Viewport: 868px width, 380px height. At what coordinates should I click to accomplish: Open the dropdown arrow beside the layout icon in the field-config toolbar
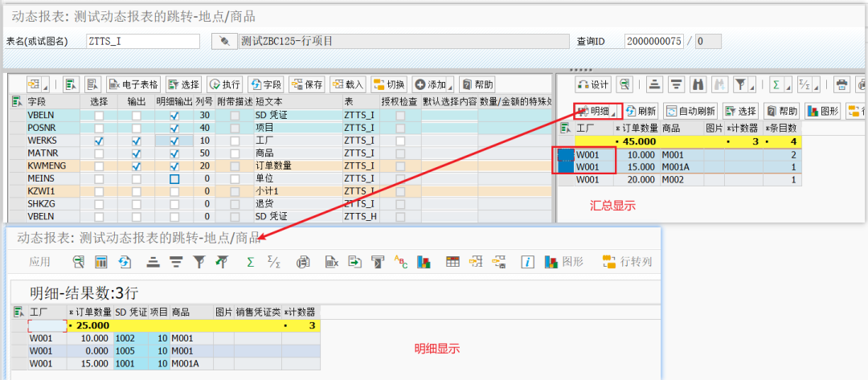pos(45,88)
